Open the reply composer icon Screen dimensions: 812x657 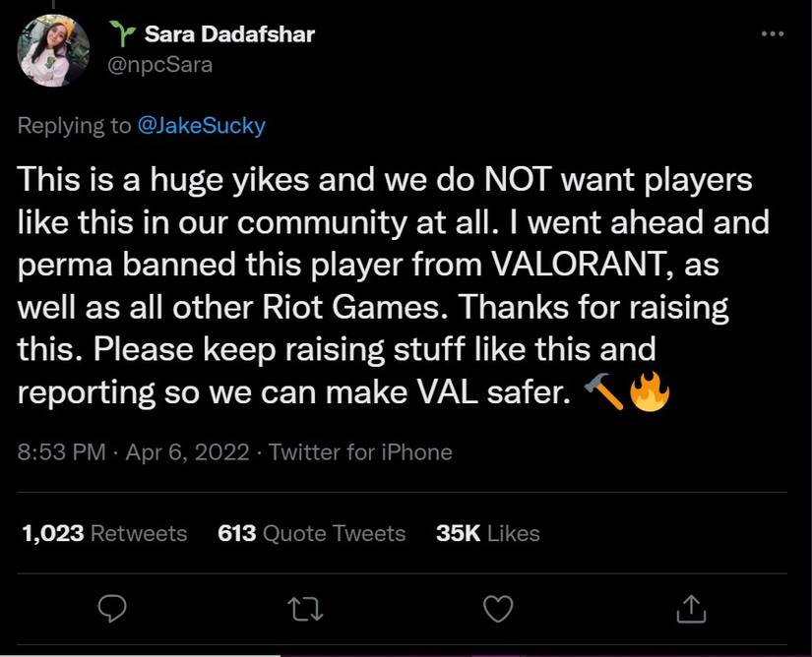click(x=111, y=610)
